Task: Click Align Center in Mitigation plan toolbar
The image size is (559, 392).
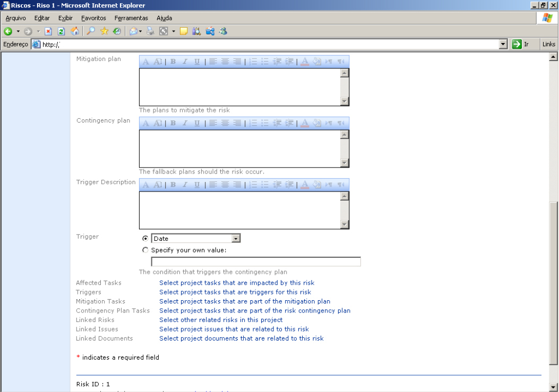Action: pos(225,62)
